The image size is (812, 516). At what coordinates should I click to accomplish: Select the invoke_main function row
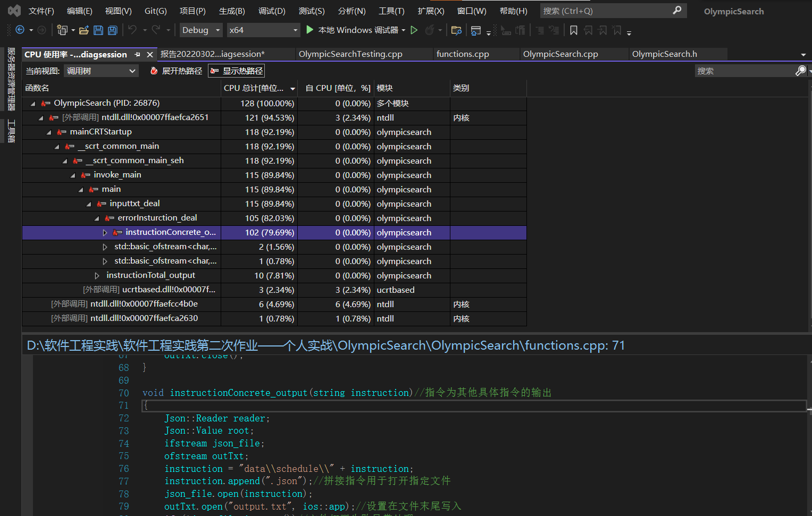coord(274,175)
